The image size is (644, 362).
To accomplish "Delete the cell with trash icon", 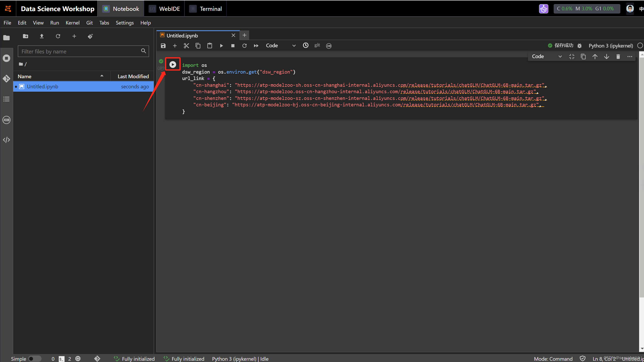I will pyautogui.click(x=618, y=57).
